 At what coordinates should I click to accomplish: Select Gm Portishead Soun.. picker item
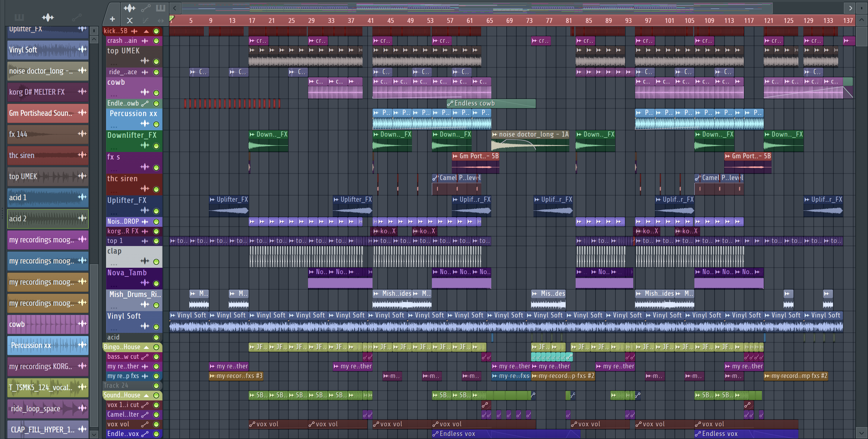coord(48,113)
